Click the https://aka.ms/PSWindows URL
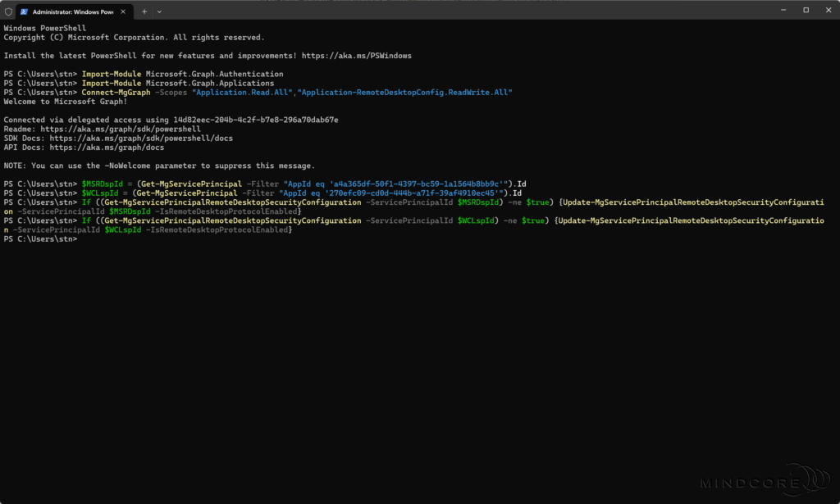The height and width of the screenshot is (504, 840). click(356, 56)
